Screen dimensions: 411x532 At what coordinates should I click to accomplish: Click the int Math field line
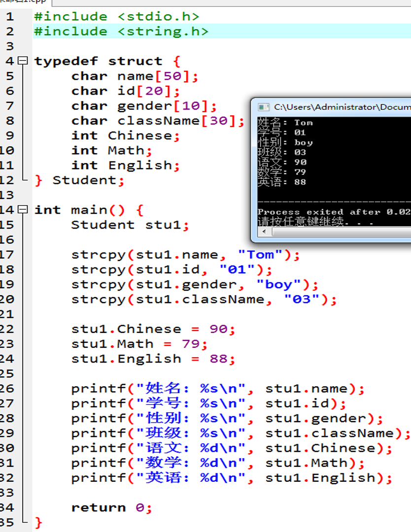(x=112, y=150)
